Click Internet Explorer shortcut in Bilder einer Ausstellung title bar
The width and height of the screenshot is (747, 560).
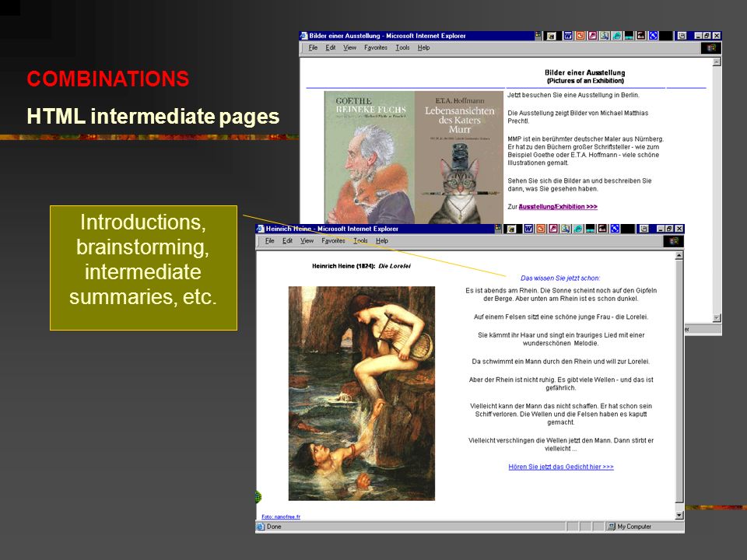pos(617,35)
